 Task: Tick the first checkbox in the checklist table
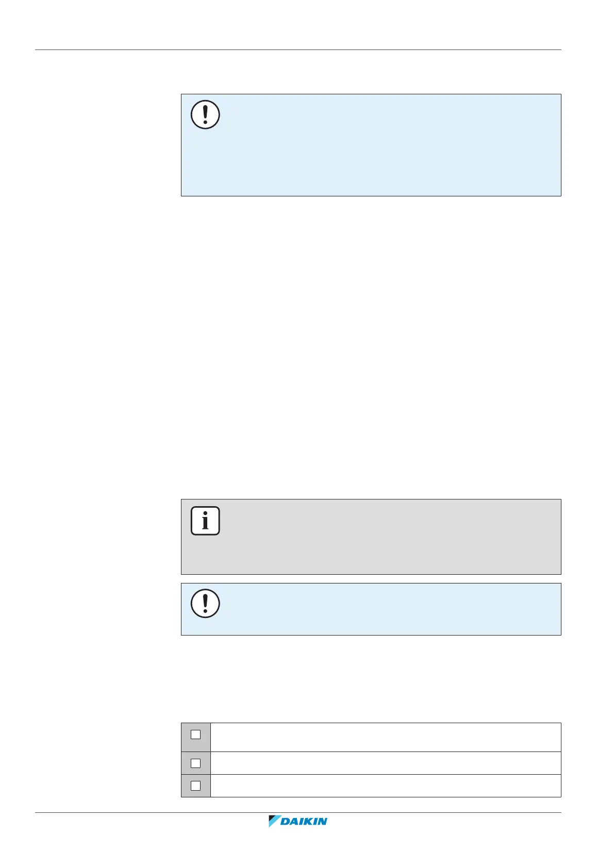pyautogui.click(x=195, y=735)
